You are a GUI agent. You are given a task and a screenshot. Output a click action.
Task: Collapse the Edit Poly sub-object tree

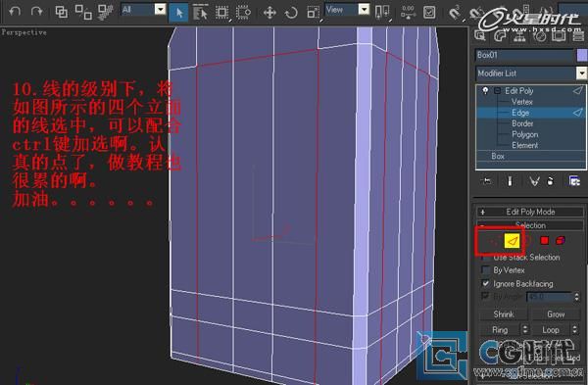coord(497,91)
